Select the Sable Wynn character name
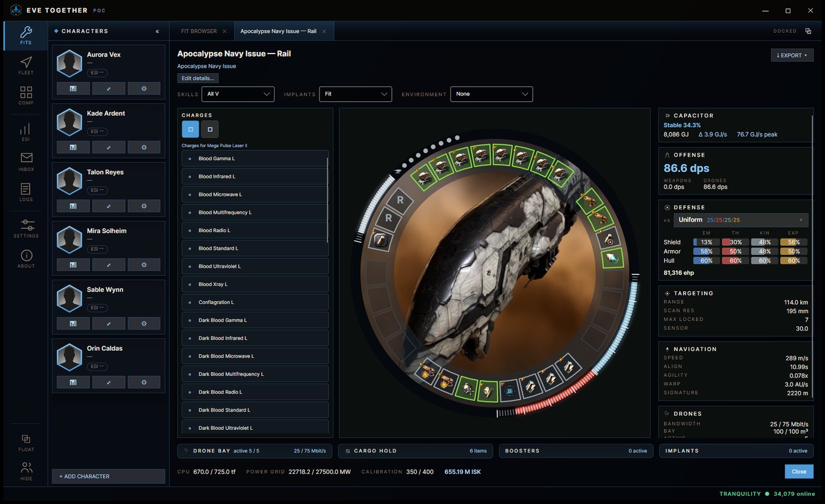 [105, 290]
